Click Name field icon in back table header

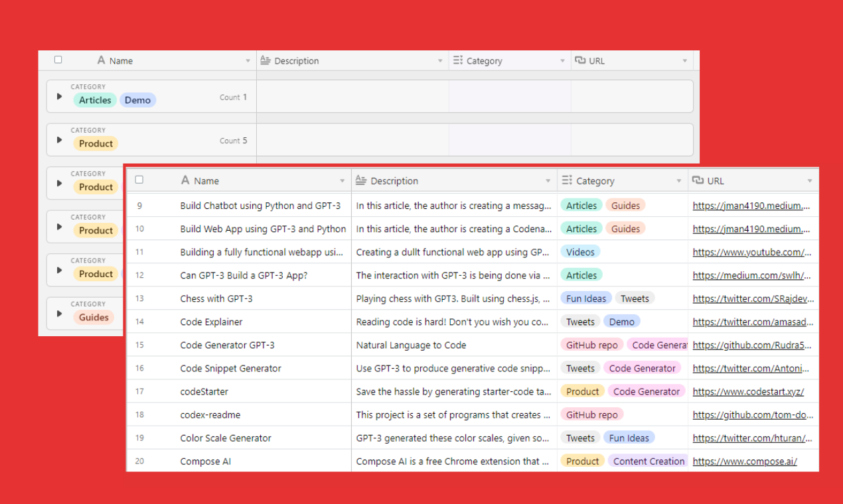[101, 60]
